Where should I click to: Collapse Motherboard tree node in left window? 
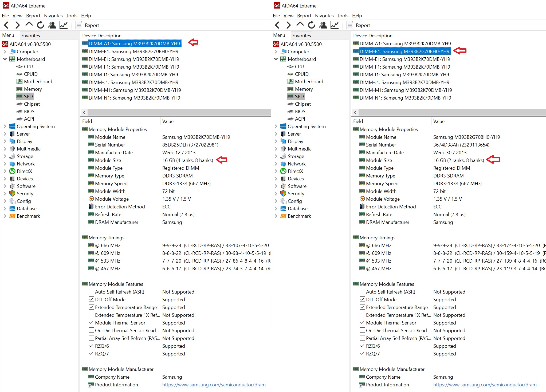(x=5, y=59)
